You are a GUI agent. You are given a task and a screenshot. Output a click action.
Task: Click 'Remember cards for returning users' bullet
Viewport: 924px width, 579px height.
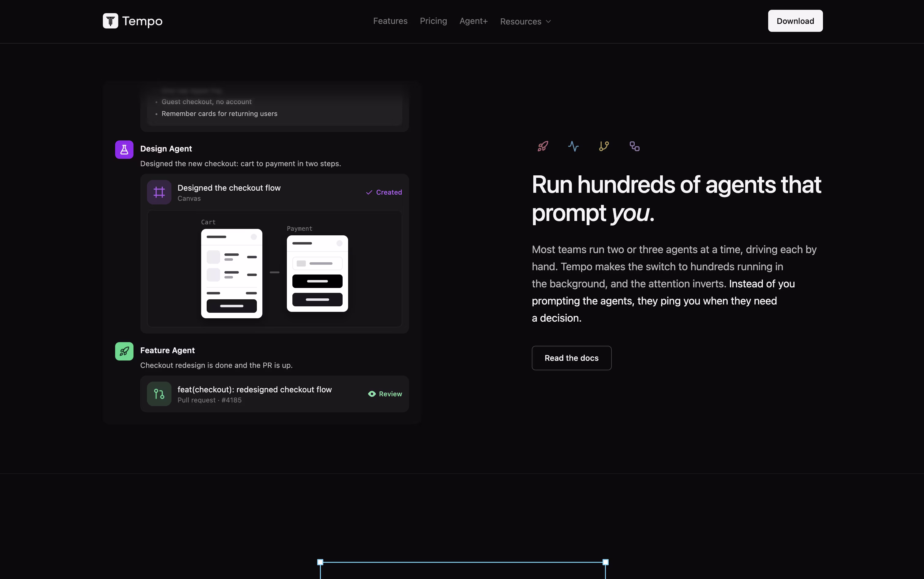point(219,114)
